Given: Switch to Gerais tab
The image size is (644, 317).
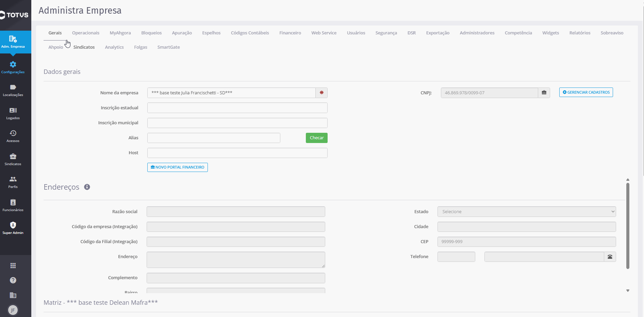Looking at the screenshot, I should pyautogui.click(x=55, y=33).
